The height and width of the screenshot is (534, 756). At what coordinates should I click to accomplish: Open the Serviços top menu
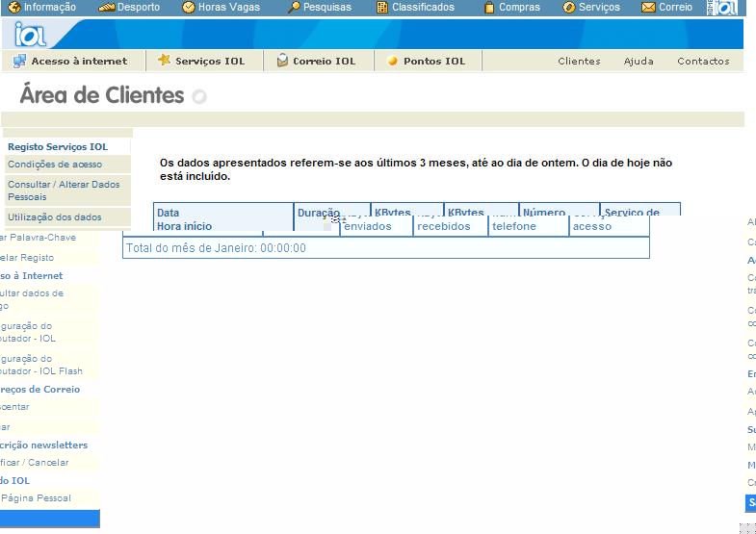(x=599, y=8)
